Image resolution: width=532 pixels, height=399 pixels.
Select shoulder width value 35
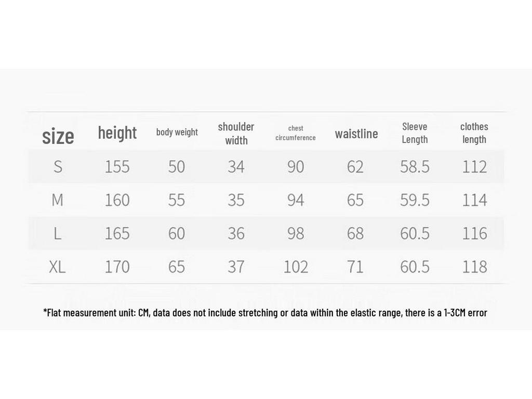tap(236, 200)
